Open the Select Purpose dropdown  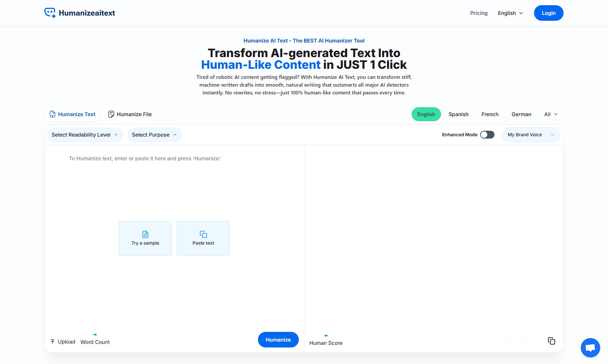click(x=154, y=135)
